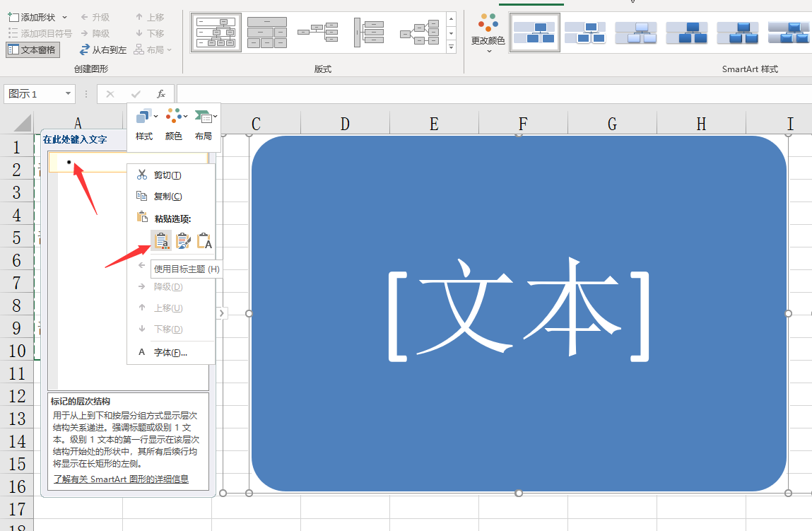Click paste option keep text only icon

(x=204, y=241)
